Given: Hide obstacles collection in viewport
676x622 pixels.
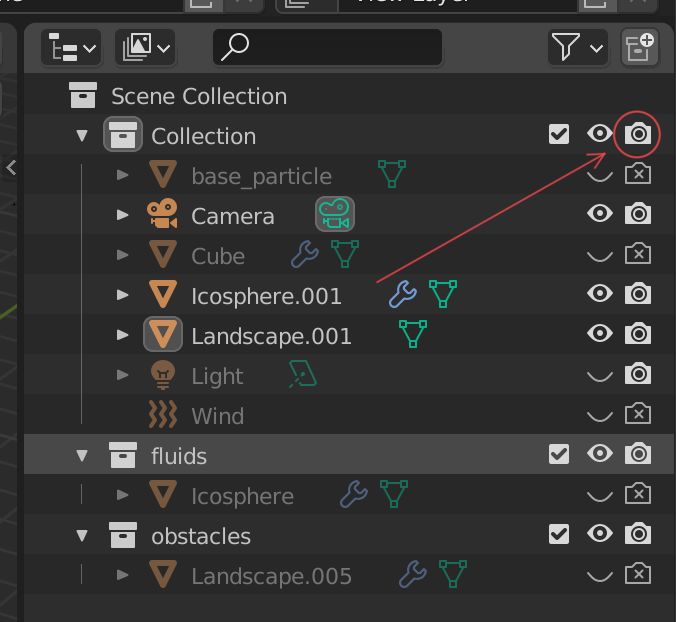Looking at the screenshot, I should coord(599,534).
